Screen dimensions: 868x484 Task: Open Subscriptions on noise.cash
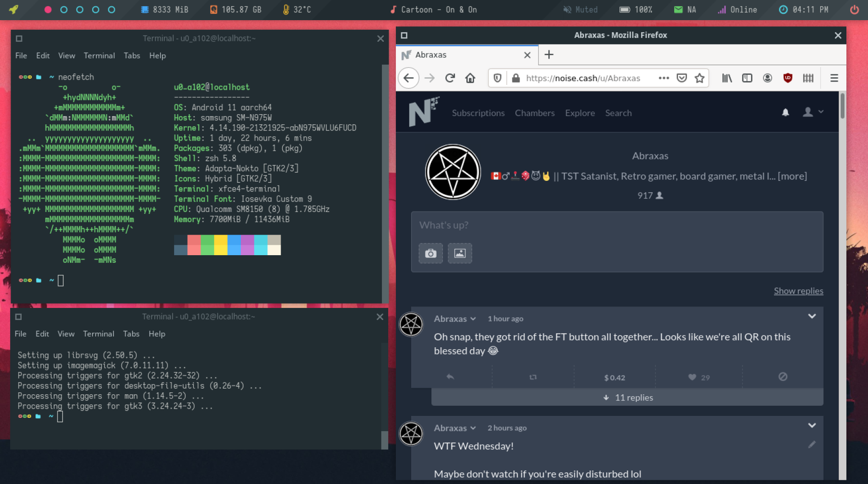478,113
